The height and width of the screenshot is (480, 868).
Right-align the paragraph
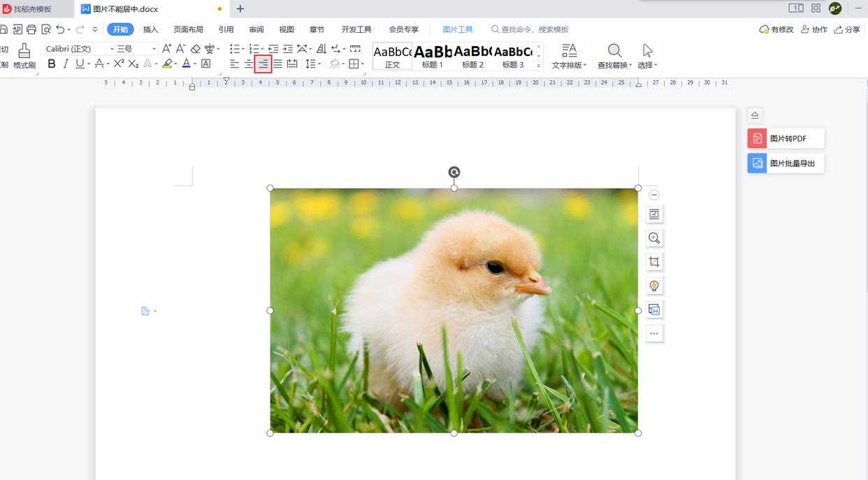(x=263, y=64)
